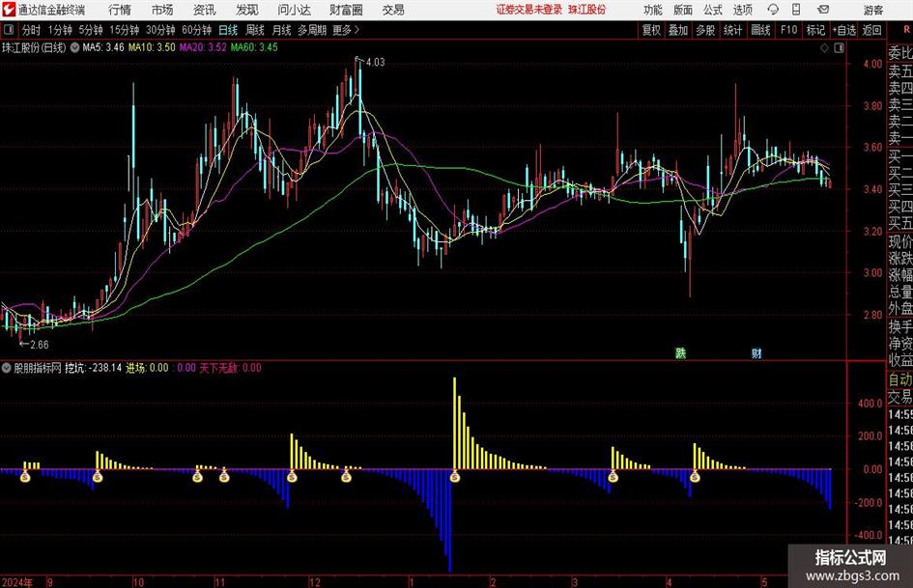Select the 日线 daily chart tab

click(x=228, y=30)
